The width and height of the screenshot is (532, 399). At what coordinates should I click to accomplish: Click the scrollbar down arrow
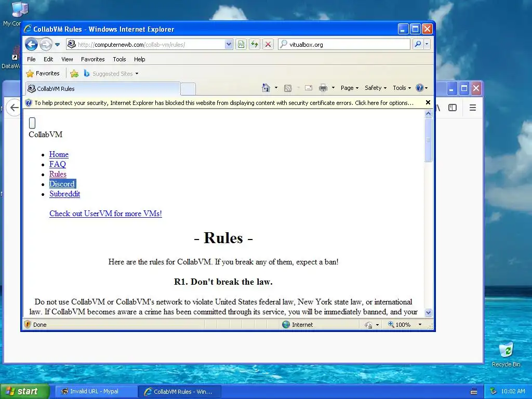428,312
